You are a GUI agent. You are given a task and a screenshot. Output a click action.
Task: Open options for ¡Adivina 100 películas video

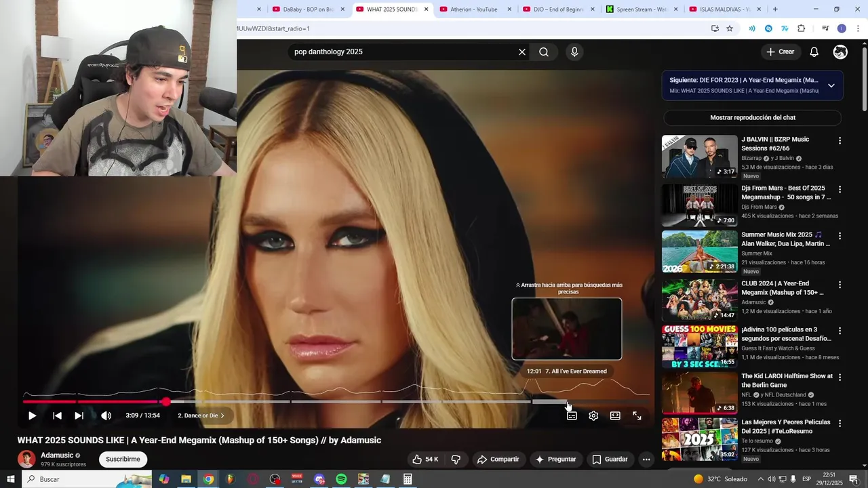tap(840, 331)
